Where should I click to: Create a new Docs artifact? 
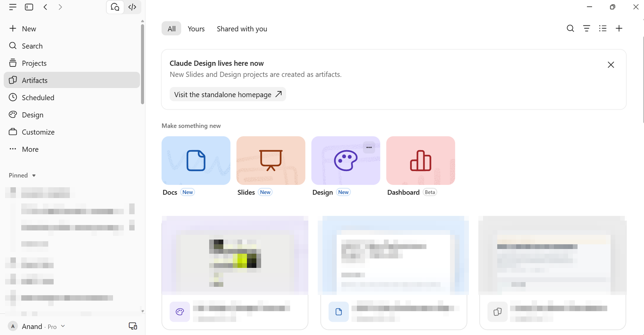[x=196, y=161]
